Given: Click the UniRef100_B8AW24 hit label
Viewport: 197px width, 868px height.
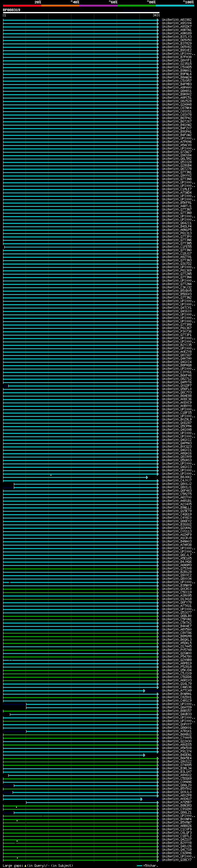Looking at the screenshot, I should tap(176, 78).
